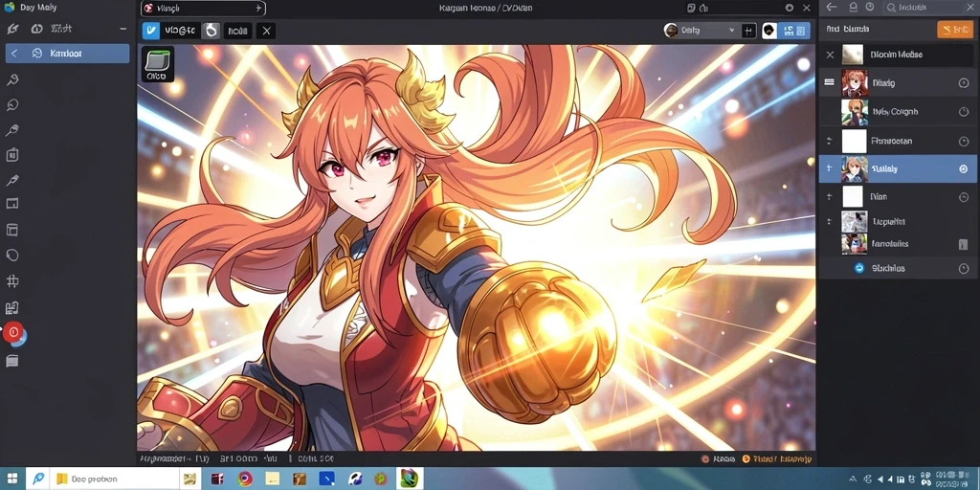
Task: Toggle the circle on the bottom blue-icon layer row
Action: 963,269
